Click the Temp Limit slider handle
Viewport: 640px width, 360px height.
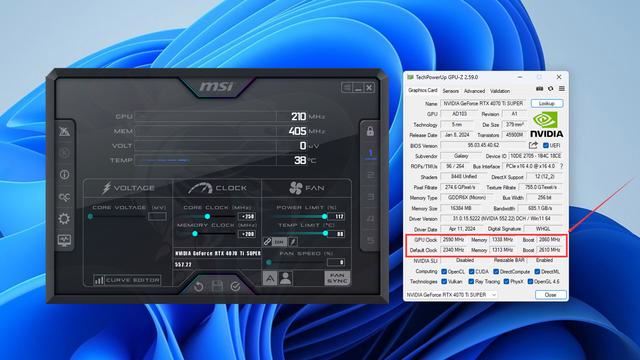[325, 233]
